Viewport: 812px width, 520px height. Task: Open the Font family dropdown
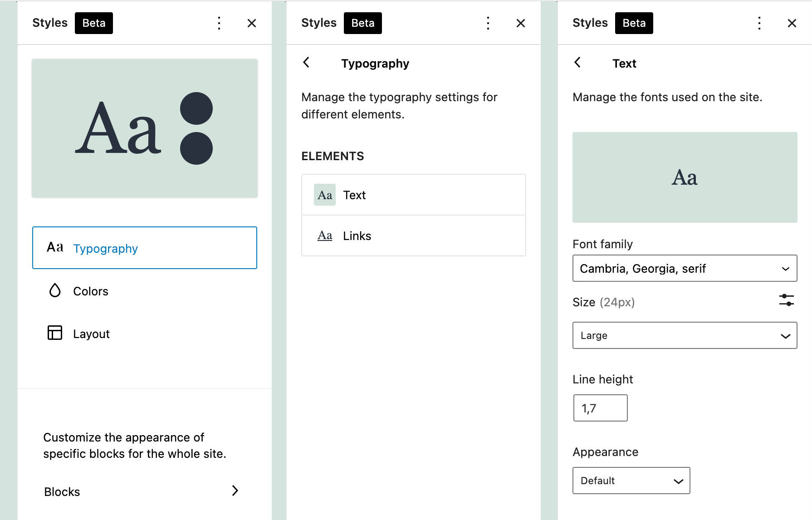pos(685,269)
